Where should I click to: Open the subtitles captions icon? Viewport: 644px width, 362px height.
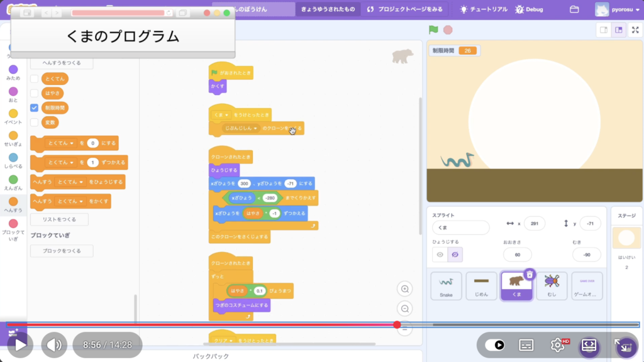526,345
